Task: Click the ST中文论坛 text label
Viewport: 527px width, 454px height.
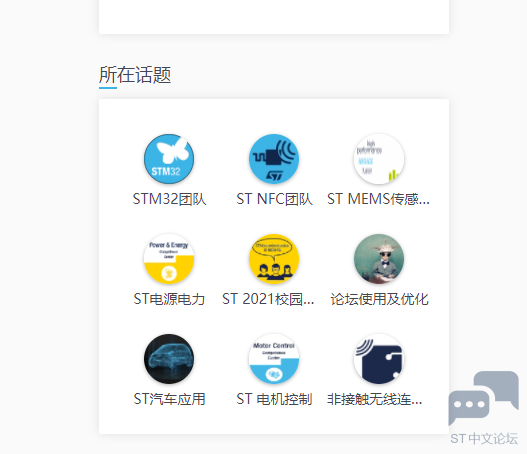Action: click(x=484, y=439)
